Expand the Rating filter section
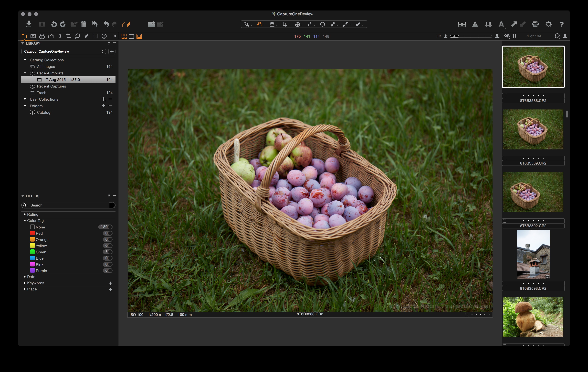Viewport: 588px width, 372px height. point(25,214)
